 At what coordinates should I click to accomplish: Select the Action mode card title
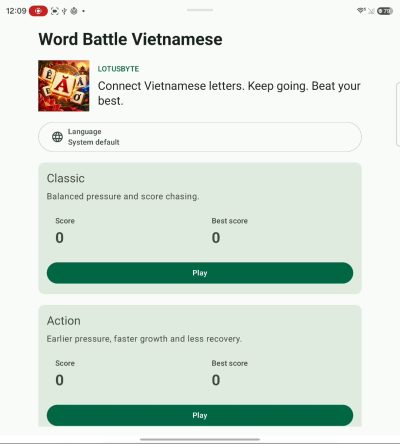64,321
